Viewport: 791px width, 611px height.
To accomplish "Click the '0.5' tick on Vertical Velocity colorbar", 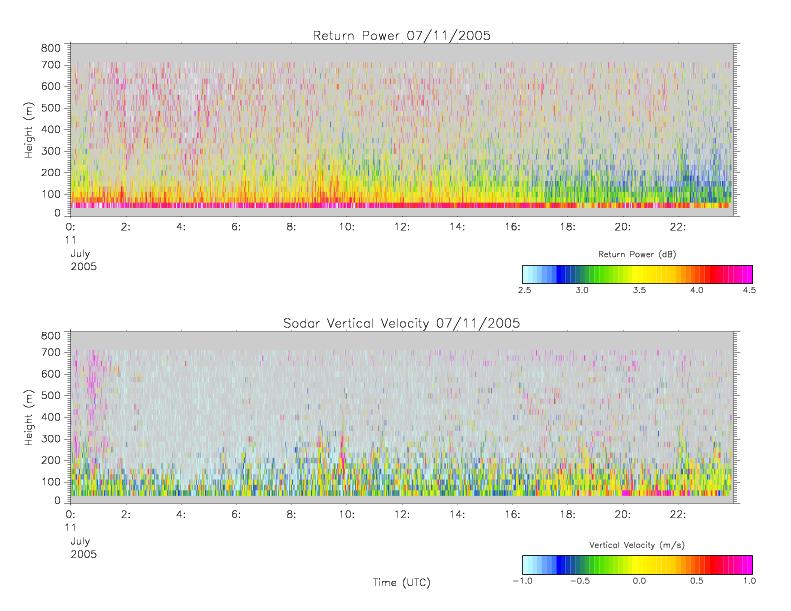I will pos(697,581).
